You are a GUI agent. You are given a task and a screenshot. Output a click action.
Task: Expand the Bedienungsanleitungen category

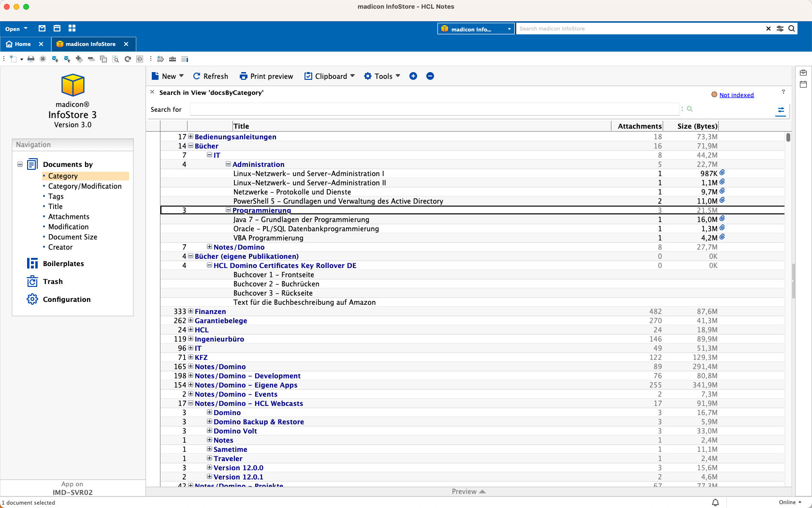(190, 136)
